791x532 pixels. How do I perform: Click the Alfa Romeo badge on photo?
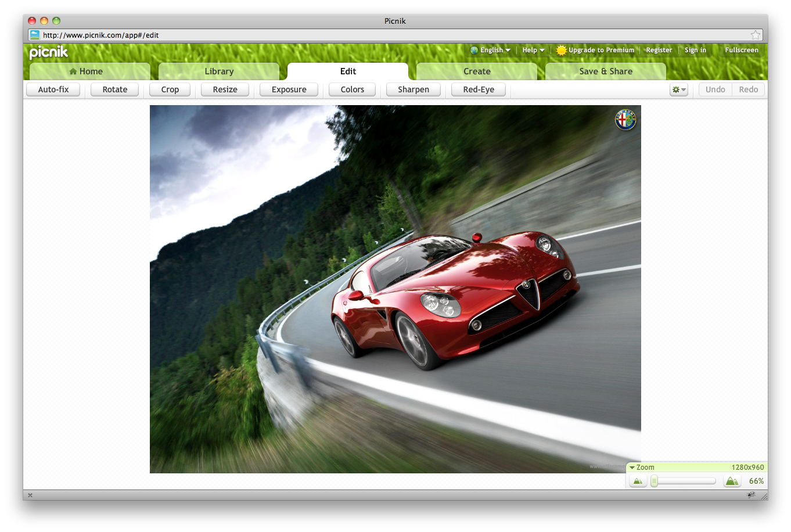coord(625,120)
